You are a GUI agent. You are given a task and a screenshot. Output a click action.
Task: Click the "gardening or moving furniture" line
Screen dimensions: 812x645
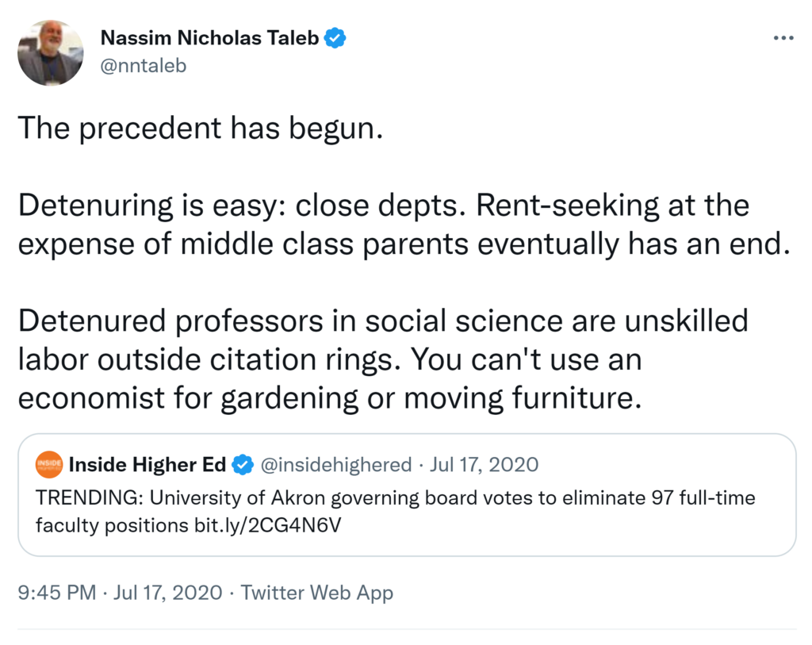click(x=428, y=397)
